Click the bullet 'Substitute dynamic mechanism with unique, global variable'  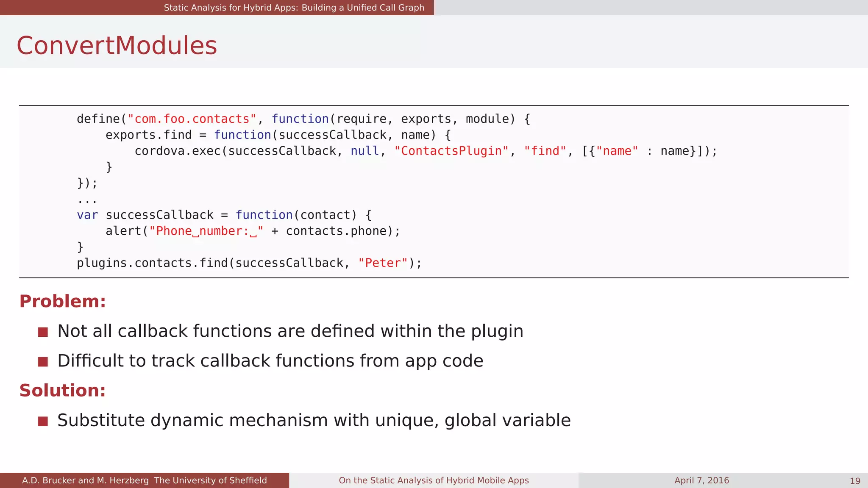tap(314, 421)
